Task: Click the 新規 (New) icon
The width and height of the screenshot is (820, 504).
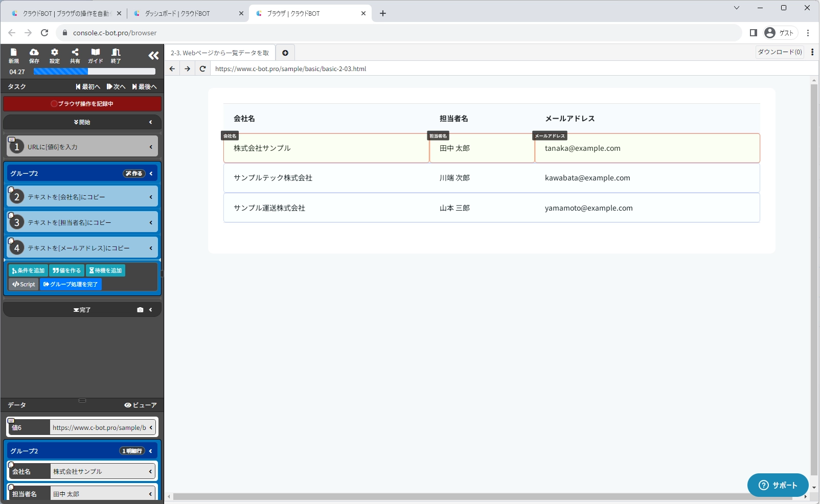Action: (x=14, y=56)
